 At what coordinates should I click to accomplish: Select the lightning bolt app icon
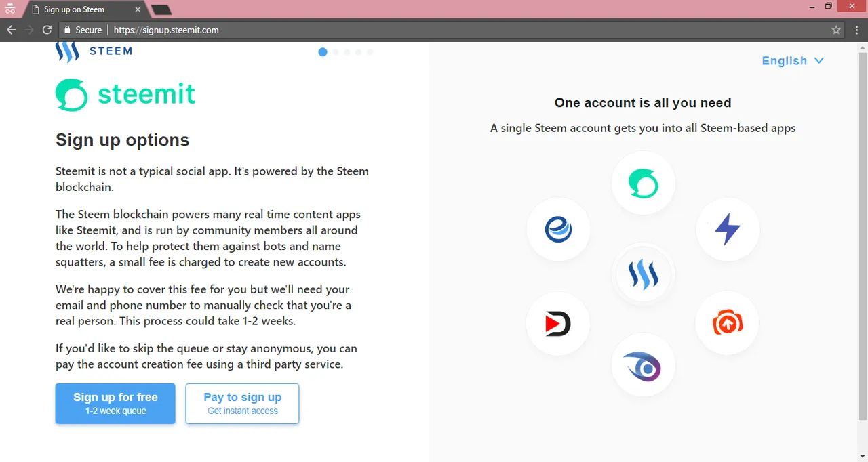point(728,230)
